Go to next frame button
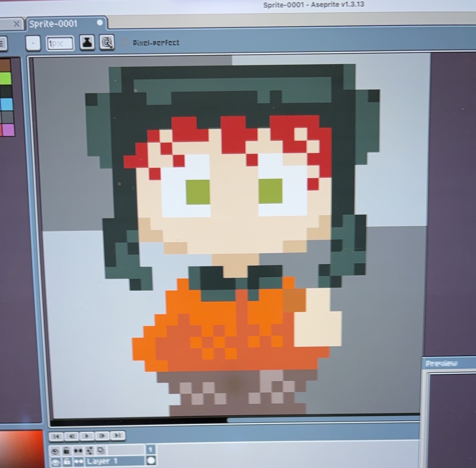This screenshot has height=468, width=476. click(x=102, y=436)
